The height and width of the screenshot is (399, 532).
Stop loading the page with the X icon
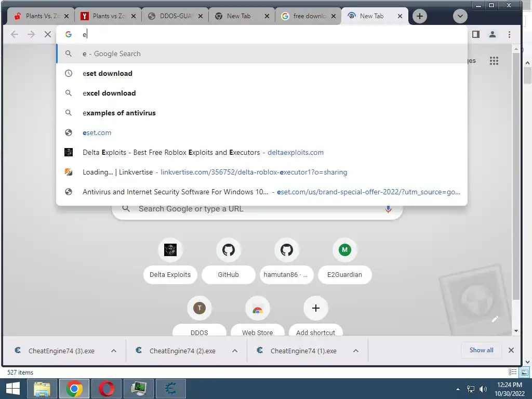pos(48,34)
